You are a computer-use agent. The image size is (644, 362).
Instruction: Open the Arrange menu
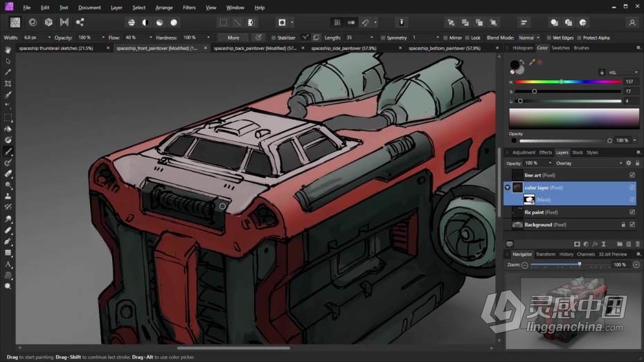tap(164, 8)
